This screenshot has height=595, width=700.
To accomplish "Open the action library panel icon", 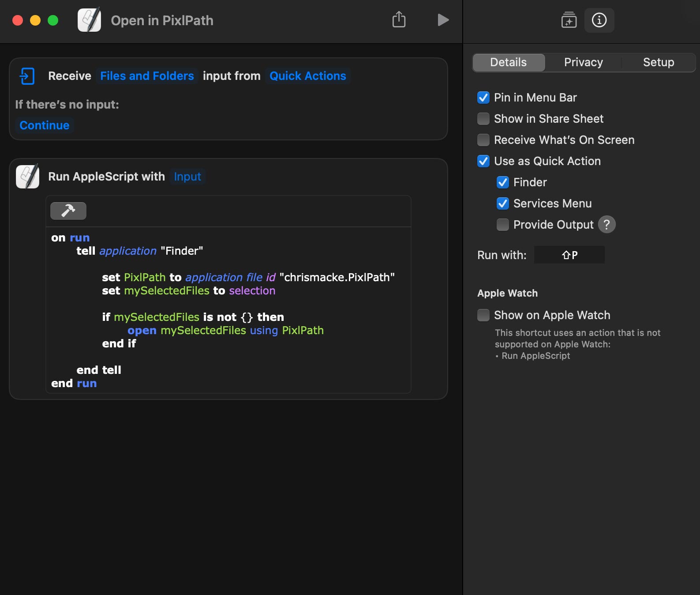I will 569,20.
